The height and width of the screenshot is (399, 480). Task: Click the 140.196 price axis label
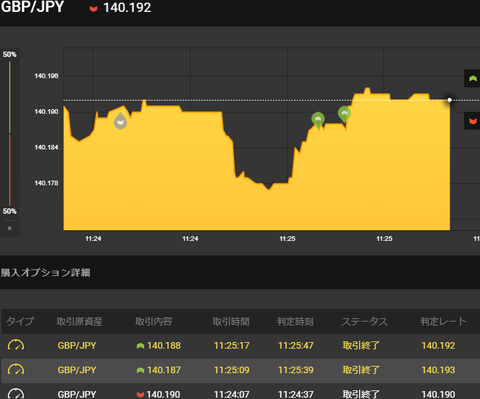[46, 76]
